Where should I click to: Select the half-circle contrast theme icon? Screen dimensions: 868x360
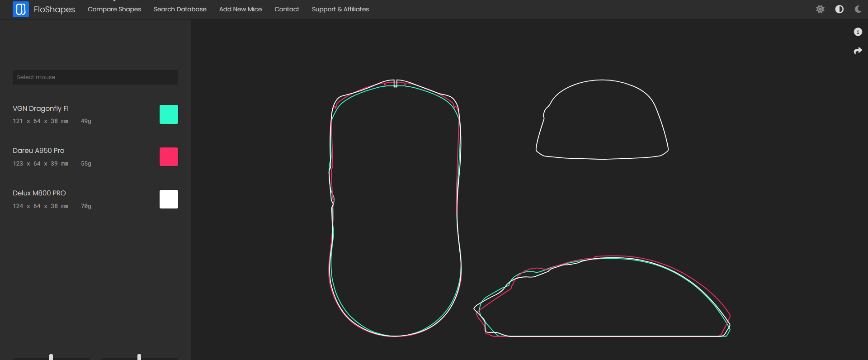click(x=840, y=9)
